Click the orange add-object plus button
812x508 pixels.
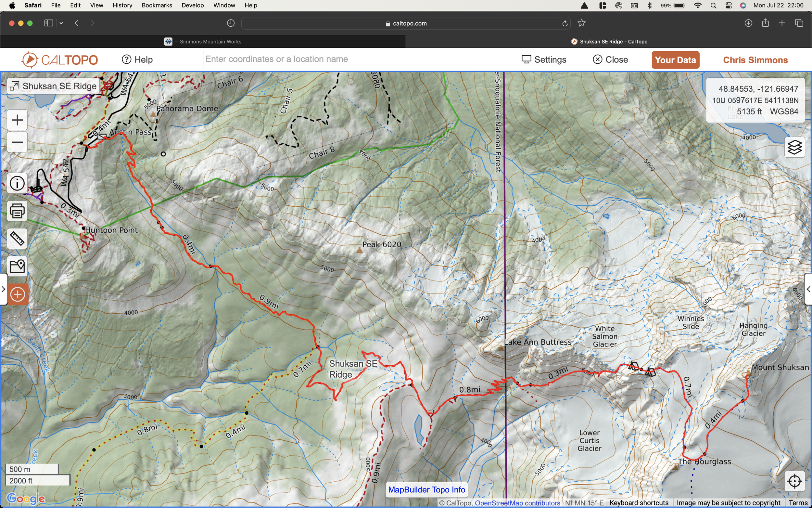coord(18,295)
